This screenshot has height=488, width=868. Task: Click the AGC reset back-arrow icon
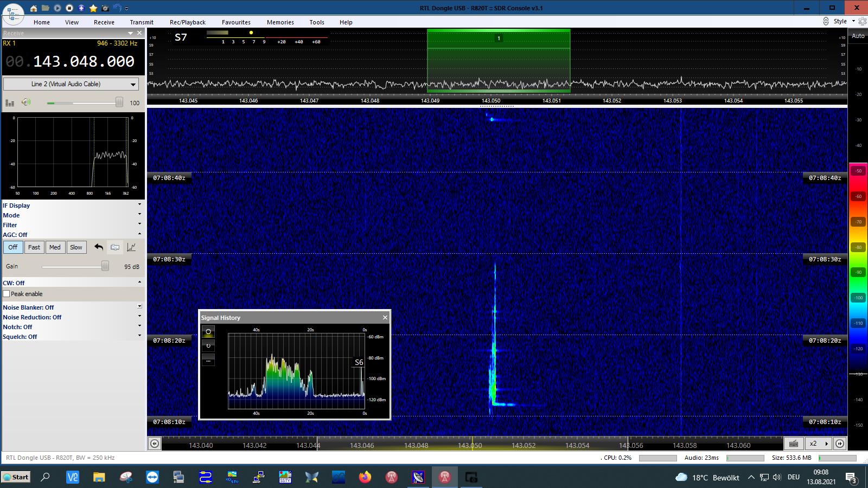(x=99, y=247)
